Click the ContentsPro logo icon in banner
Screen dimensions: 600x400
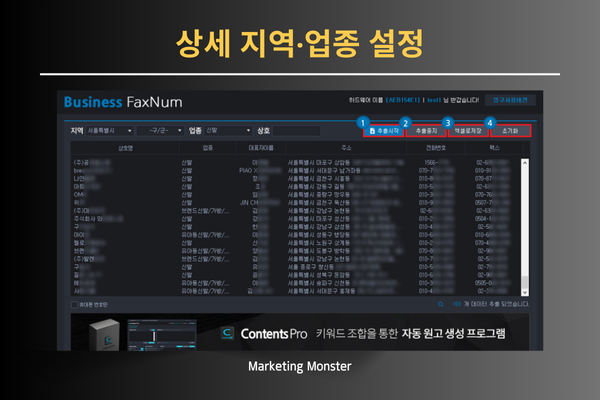pos(227,333)
